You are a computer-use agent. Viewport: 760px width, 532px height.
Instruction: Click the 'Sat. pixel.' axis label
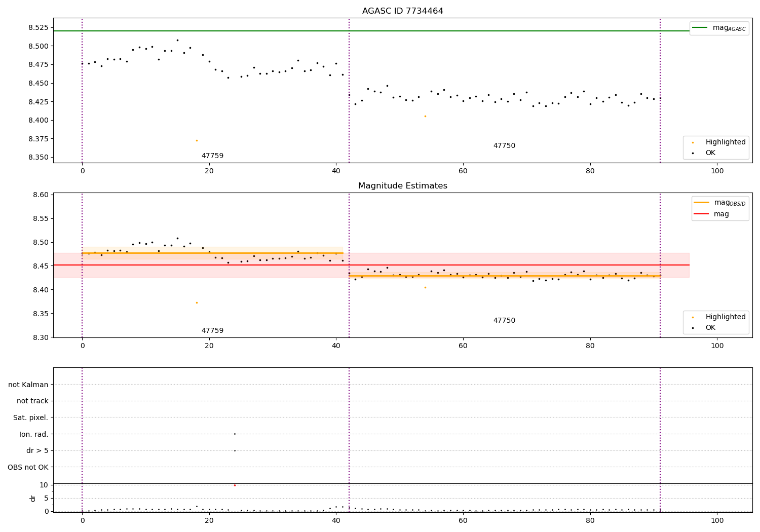tap(31, 417)
